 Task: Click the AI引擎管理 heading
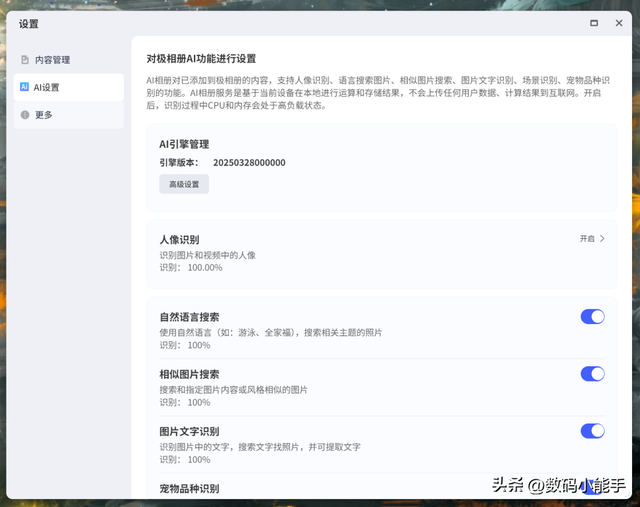[x=184, y=144]
